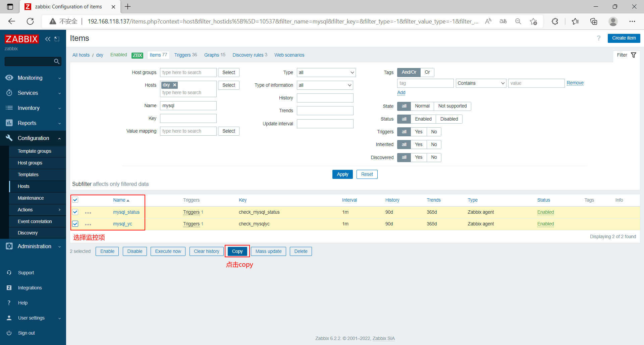Collapse sidebar with double-arrow icon
Image resolution: width=644 pixels, height=345 pixels.
(x=48, y=39)
